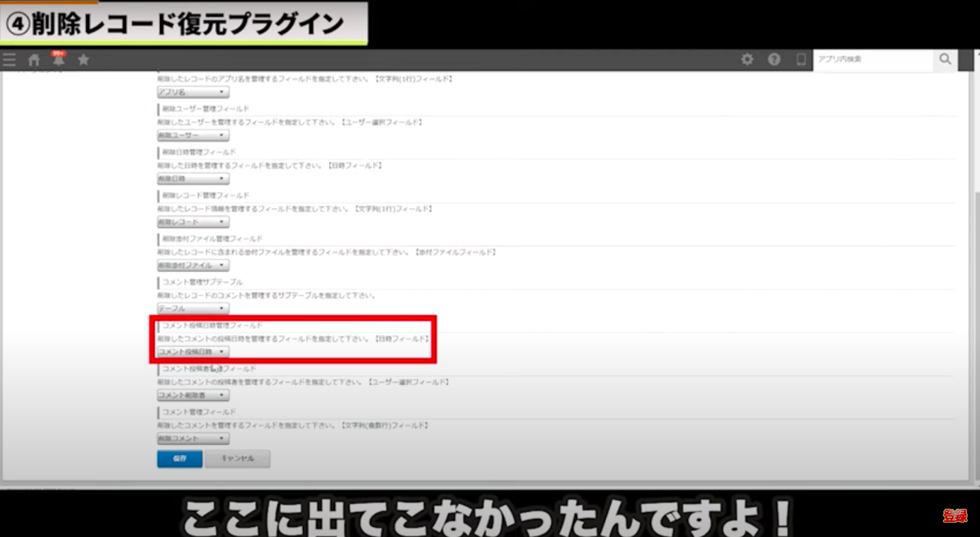
Task: Open the help question mark icon
Action: [x=774, y=60]
